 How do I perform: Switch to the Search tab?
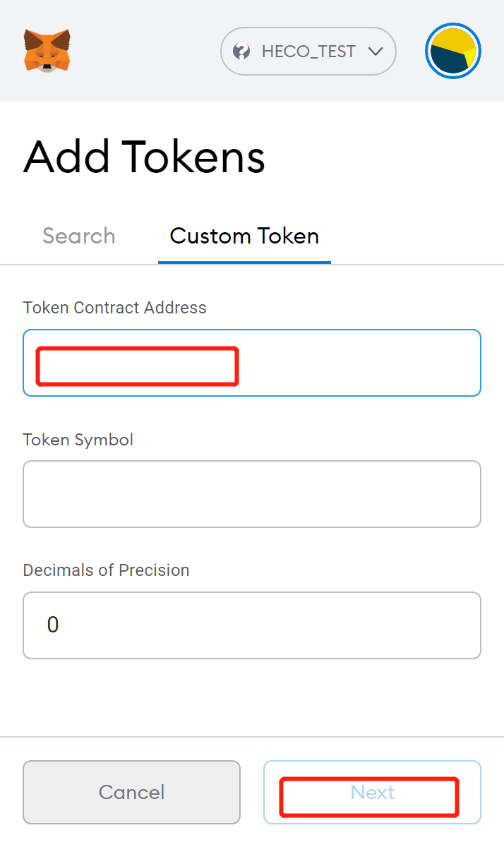pyautogui.click(x=78, y=236)
